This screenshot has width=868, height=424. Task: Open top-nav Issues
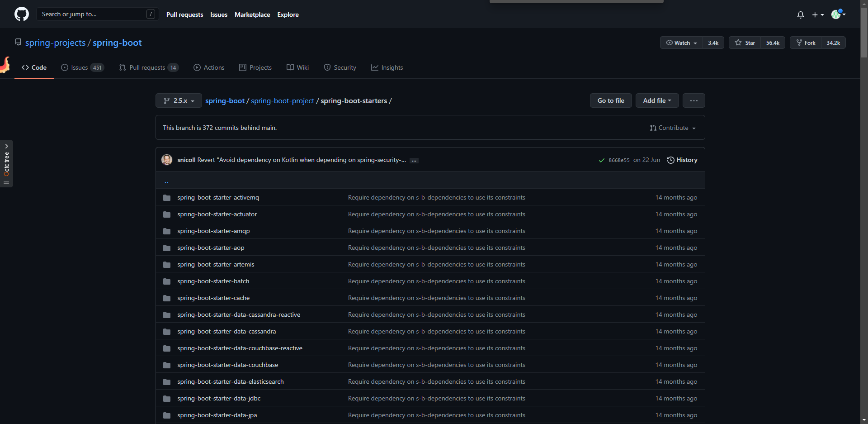click(x=219, y=14)
